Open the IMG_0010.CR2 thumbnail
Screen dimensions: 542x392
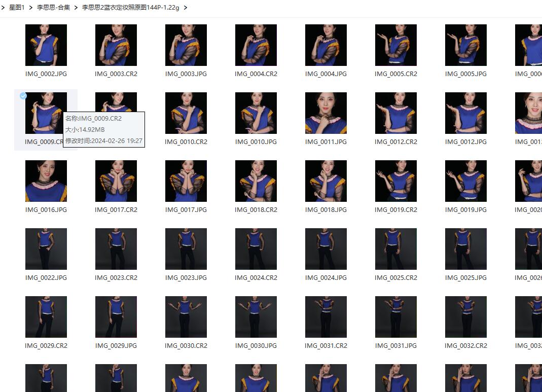tap(186, 113)
